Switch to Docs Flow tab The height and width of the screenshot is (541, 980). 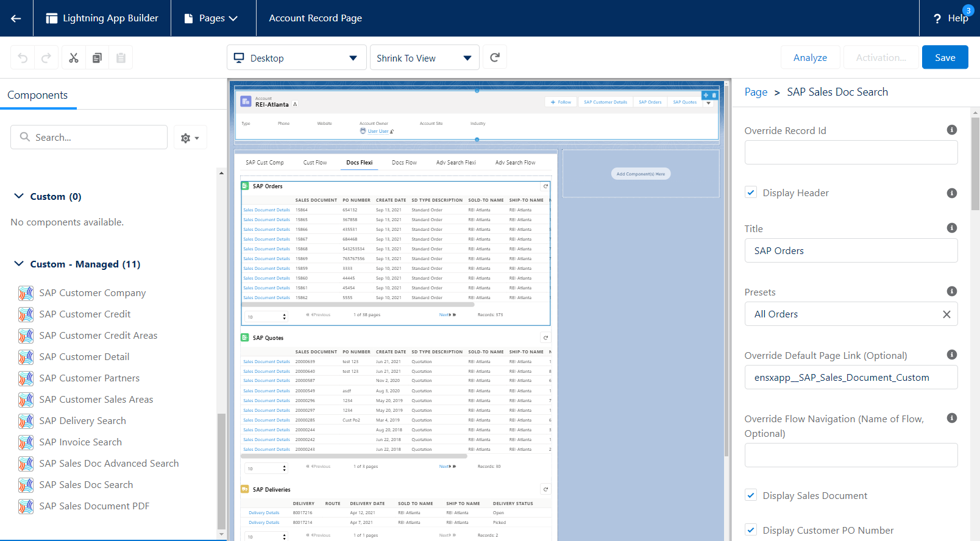coord(404,163)
